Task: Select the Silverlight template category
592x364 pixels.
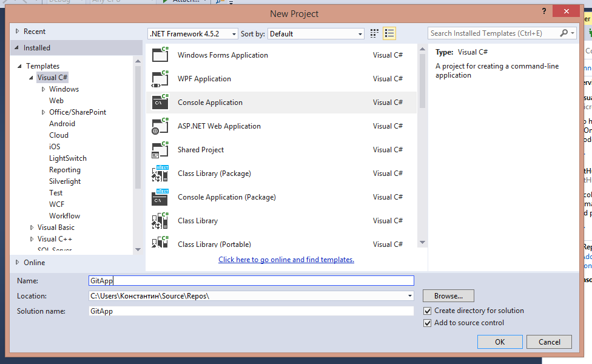Action: tap(64, 181)
